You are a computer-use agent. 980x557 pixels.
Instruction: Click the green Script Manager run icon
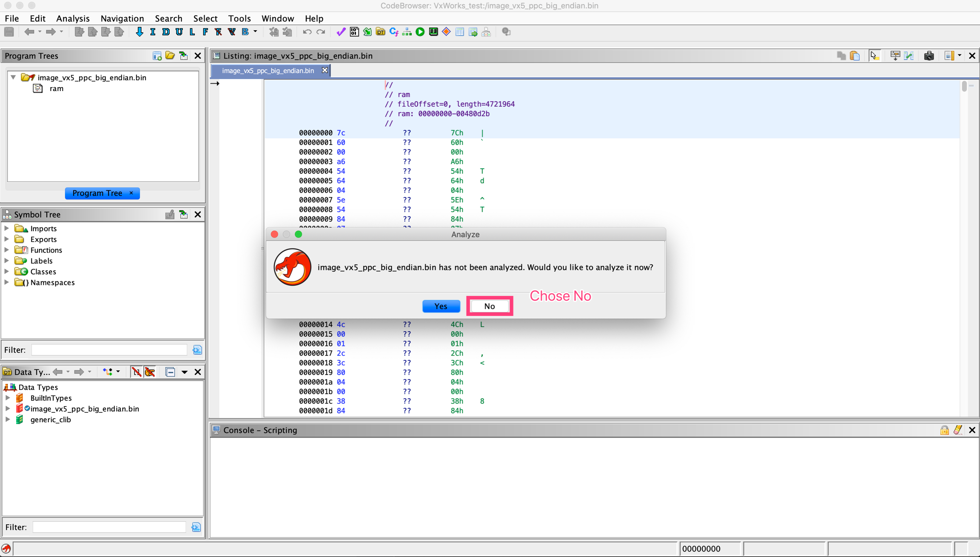coord(420,32)
